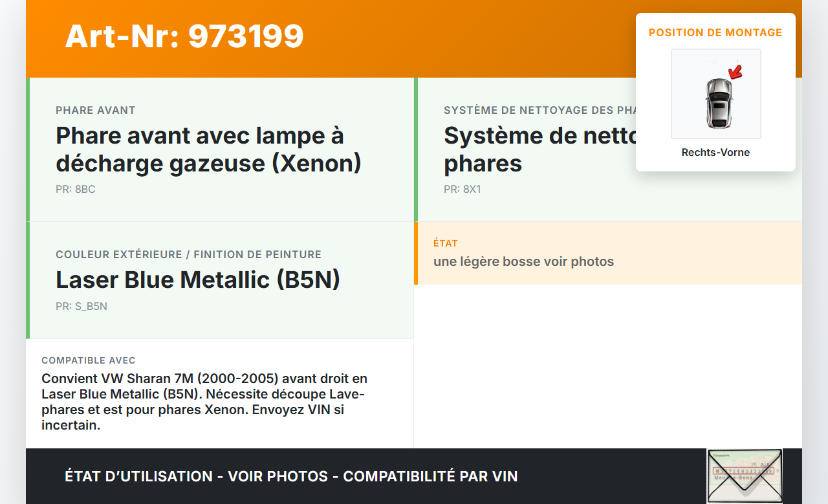
Task: Click the VIN envelope icon
Action: (x=744, y=476)
